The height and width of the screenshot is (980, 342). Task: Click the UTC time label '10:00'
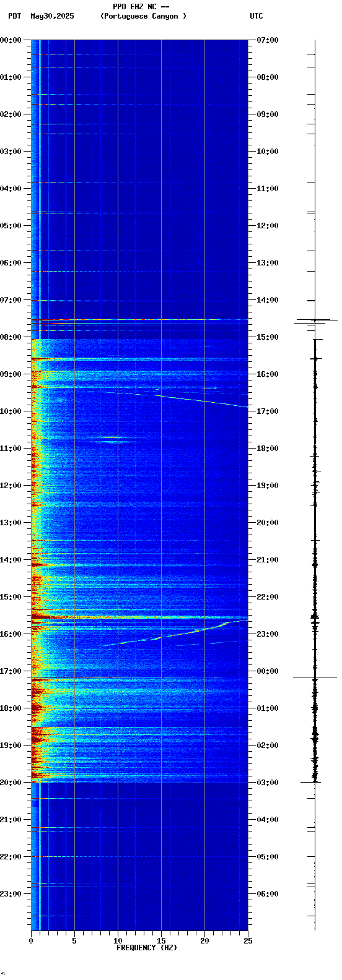tap(268, 152)
